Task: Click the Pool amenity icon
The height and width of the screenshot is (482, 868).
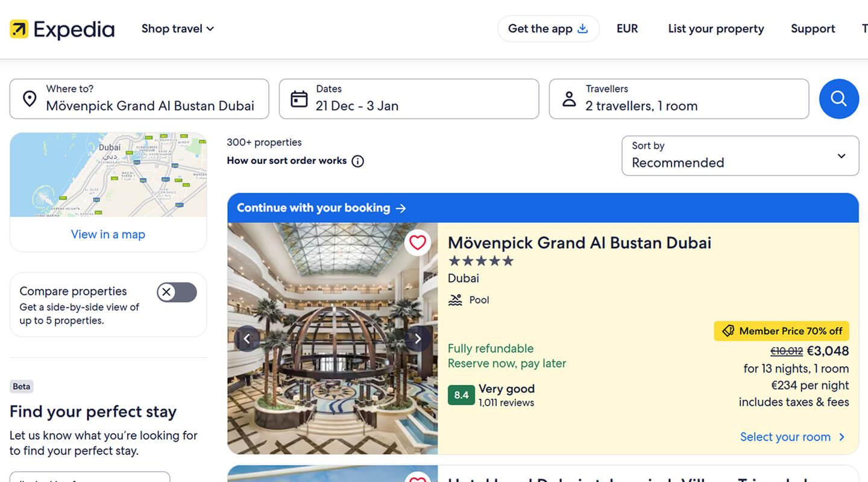Action: click(x=455, y=300)
